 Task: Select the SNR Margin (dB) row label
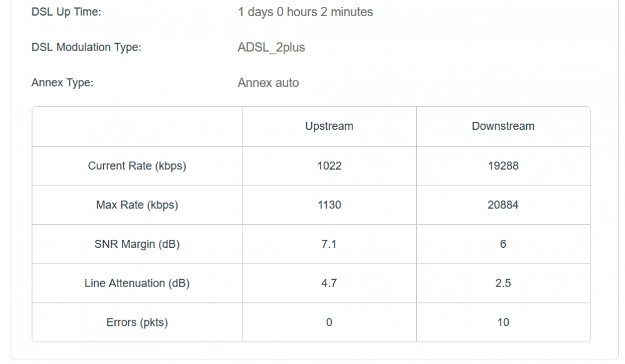coord(137,244)
